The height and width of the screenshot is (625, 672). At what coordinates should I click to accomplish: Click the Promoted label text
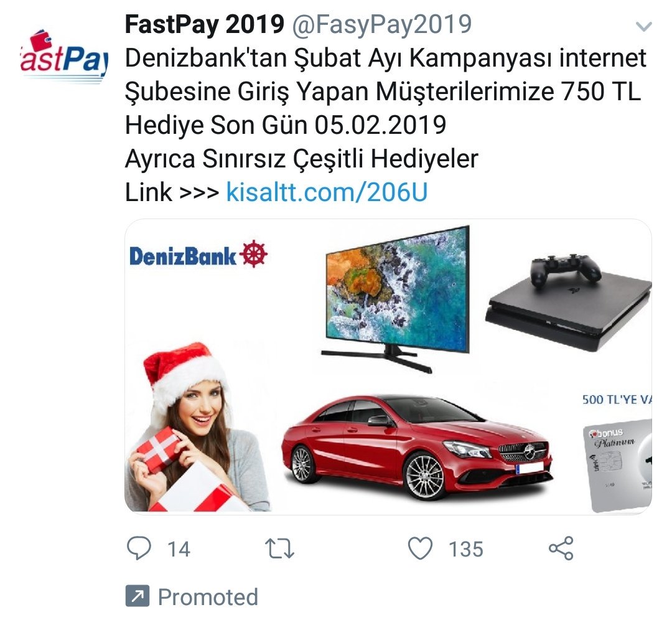(x=208, y=597)
